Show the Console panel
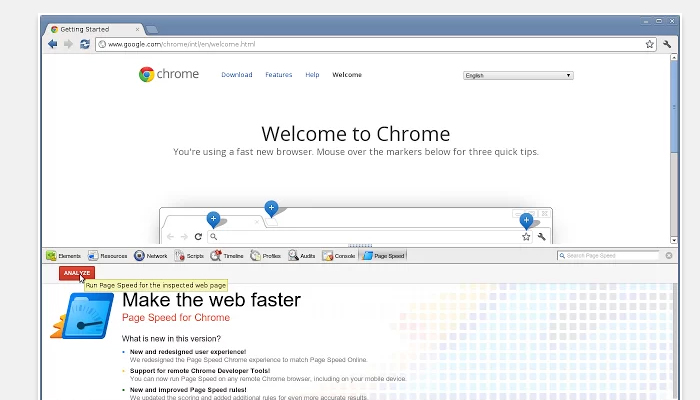This screenshot has width=700, height=400. pos(339,256)
